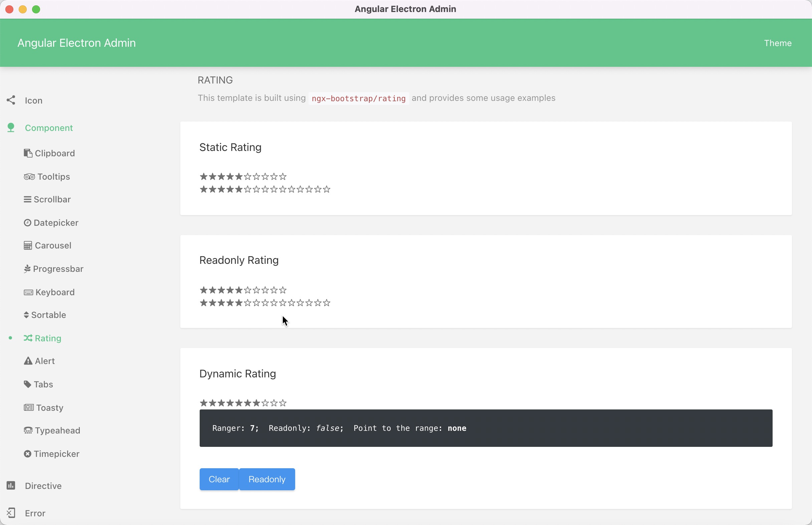Open the Icon menu section
The image size is (812, 525).
[x=34, y=101]
